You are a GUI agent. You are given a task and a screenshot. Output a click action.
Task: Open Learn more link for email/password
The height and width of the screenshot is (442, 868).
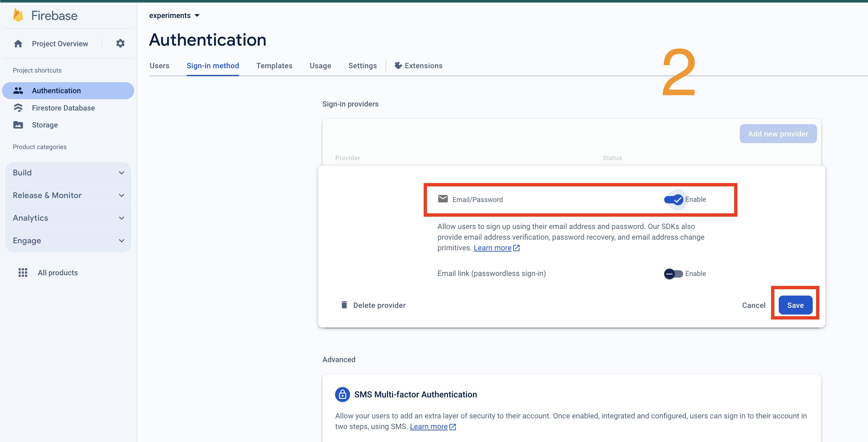pos(493,248)
